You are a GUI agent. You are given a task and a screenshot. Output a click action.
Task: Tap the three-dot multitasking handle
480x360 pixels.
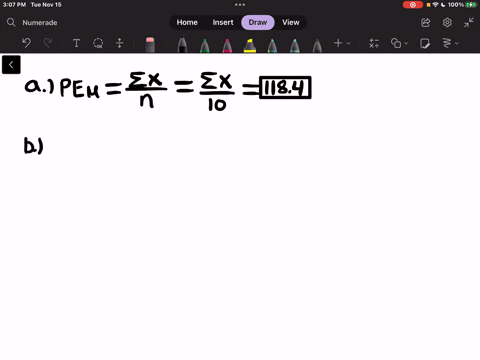[x=240, y=5]
